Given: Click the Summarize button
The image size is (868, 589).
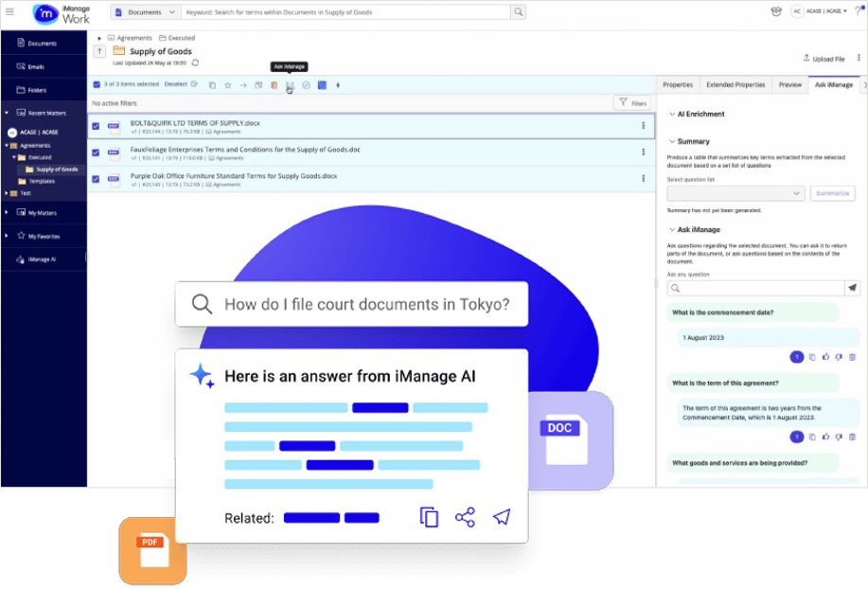Looking at the screenshot, I should [x=832, y=193].
